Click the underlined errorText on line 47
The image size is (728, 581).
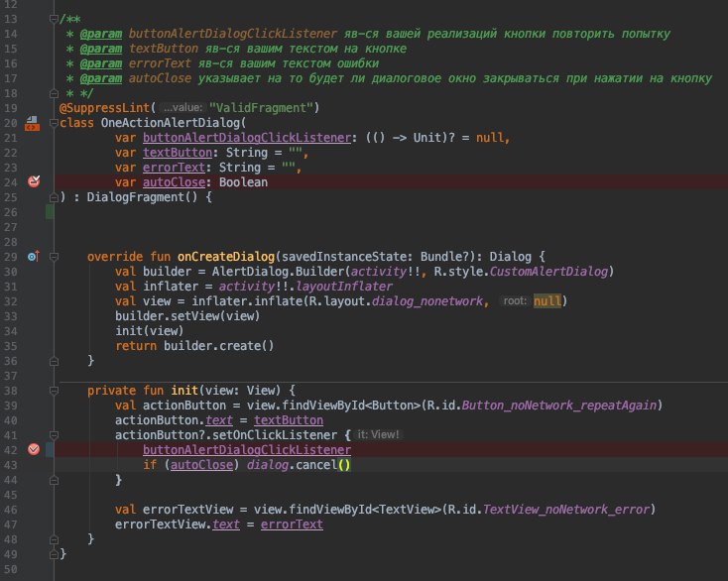[x=292, y=523]
